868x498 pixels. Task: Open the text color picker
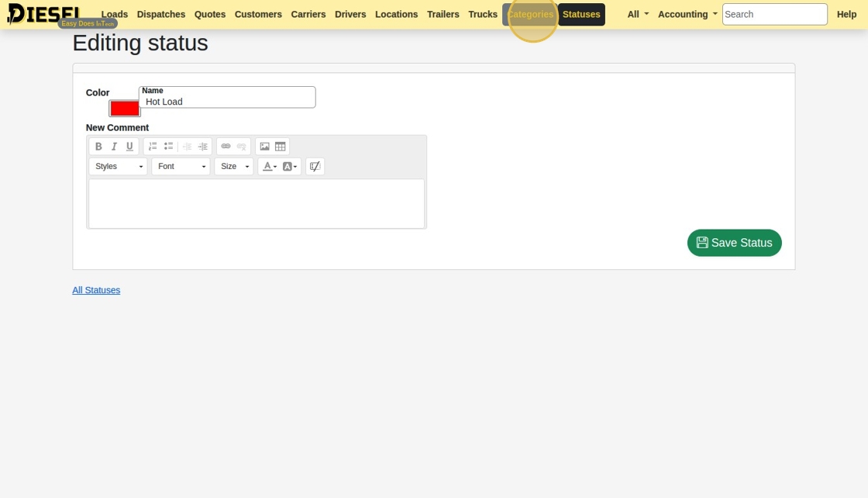click(270, 166)
